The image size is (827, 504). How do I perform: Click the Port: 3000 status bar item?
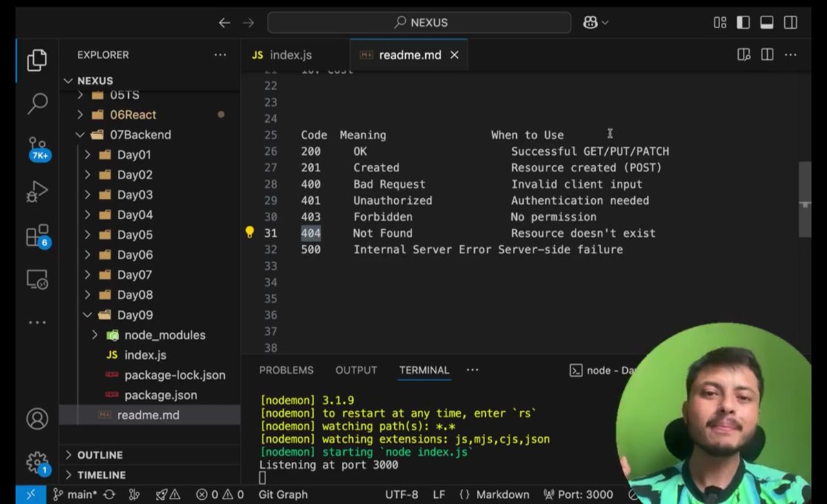coord(578,494)
